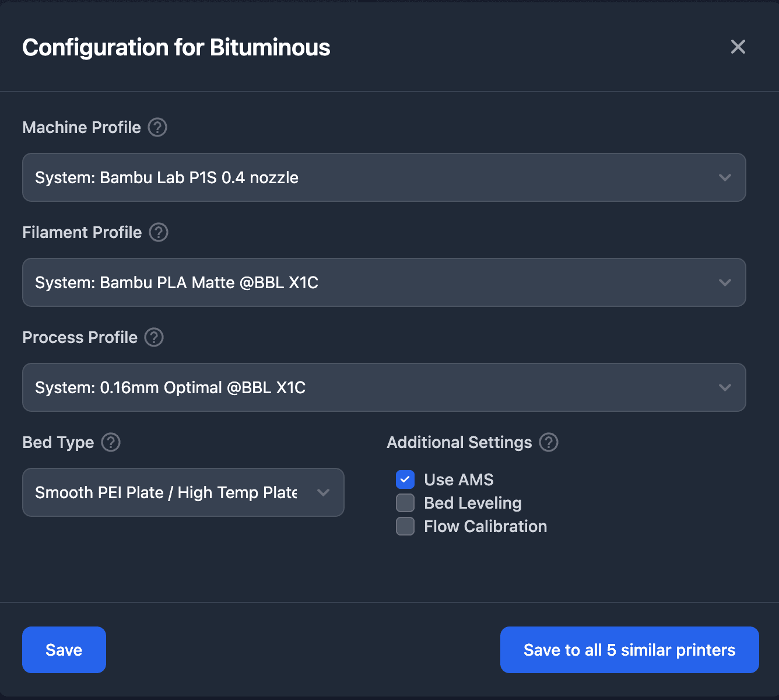Click the Filament Profile label
This screenshot has width=779, height=700.
tap(82, 232)
